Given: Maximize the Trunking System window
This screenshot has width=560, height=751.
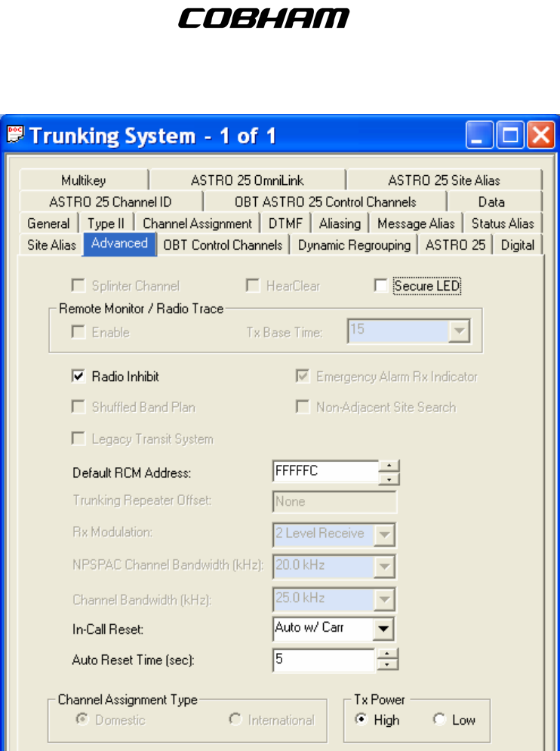Looking at the screenshot, I should click(510, 134).
